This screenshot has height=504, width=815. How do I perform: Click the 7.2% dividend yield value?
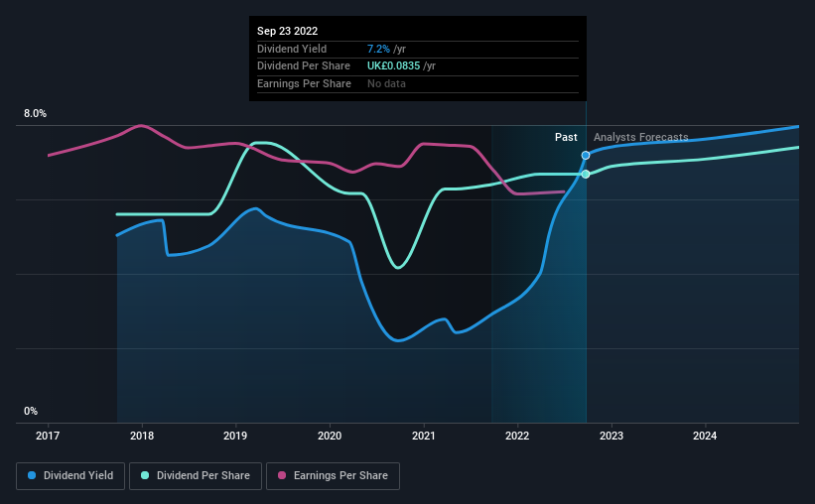tap(378, 49)
